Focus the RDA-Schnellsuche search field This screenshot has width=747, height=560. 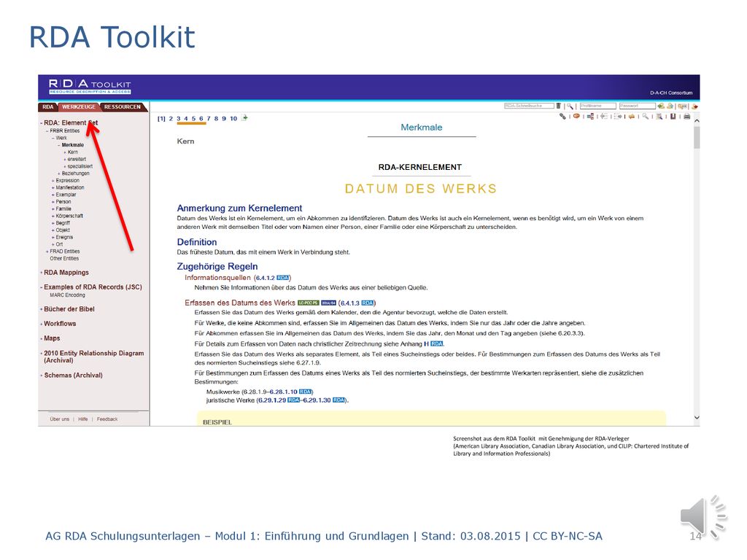click(x=530, y=106)
